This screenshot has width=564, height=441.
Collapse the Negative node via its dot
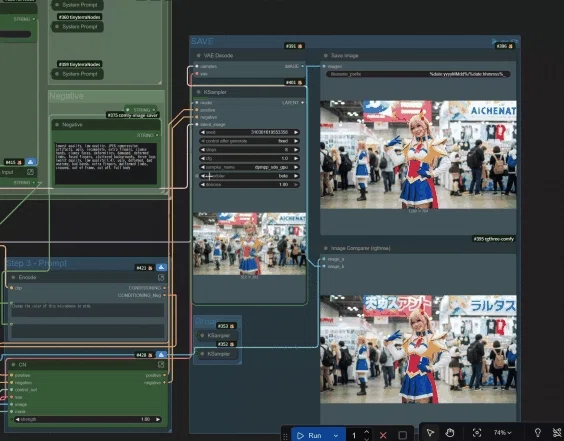pos(57,125)
